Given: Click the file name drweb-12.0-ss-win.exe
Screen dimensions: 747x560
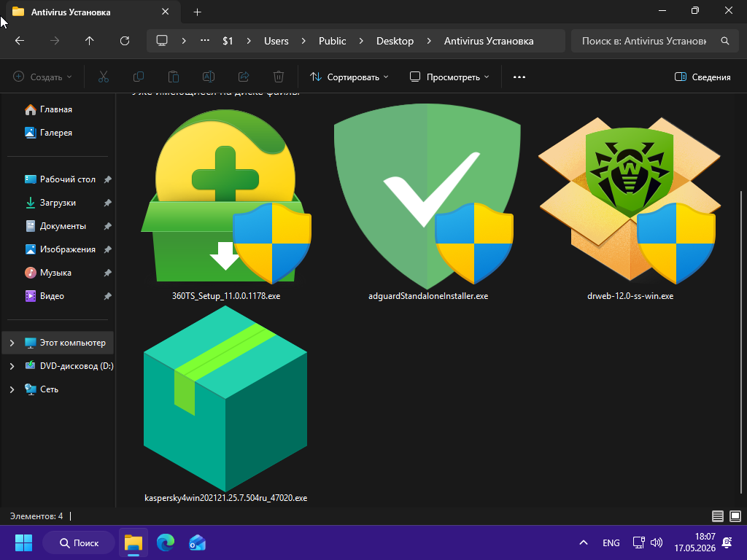Looking at the screenshot, I should pos(630,296).
